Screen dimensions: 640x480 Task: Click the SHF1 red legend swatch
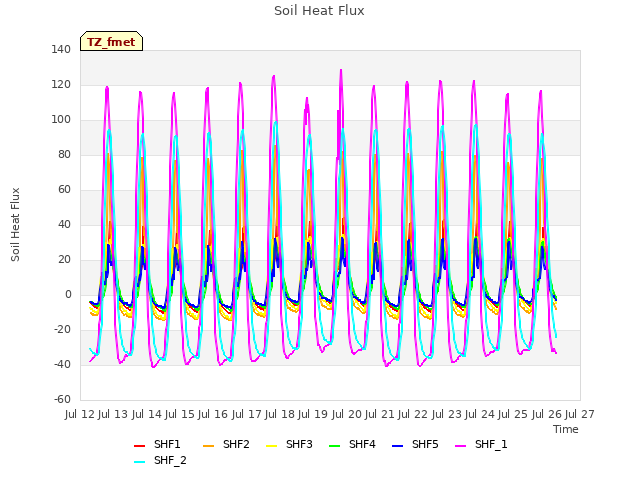[140, 446]
